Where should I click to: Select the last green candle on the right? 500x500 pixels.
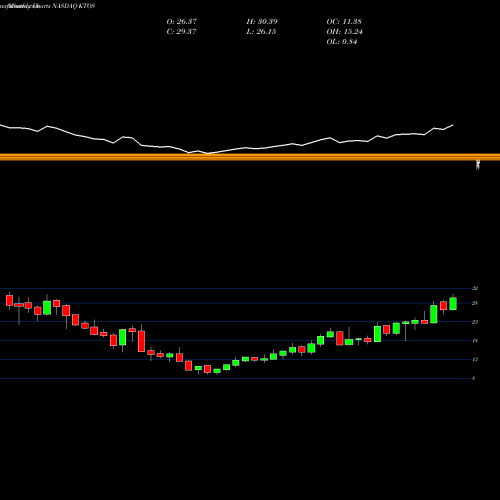[453, 304]
